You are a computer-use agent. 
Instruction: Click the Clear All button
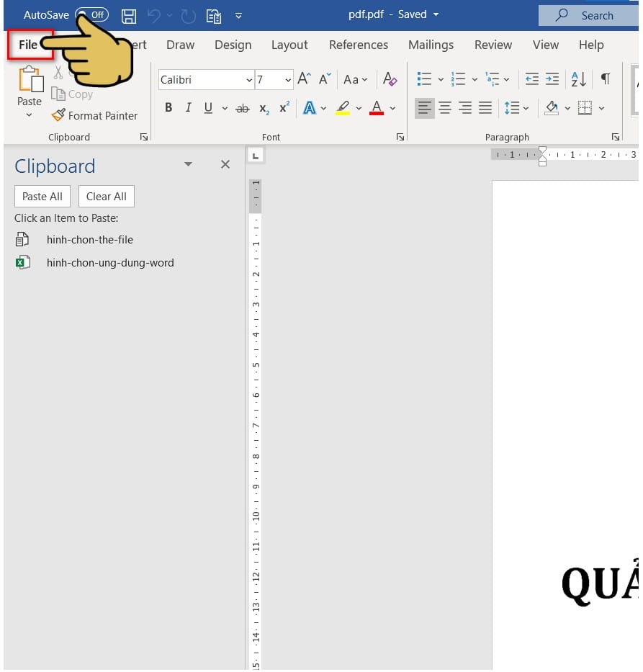click(x=107, y=197)
